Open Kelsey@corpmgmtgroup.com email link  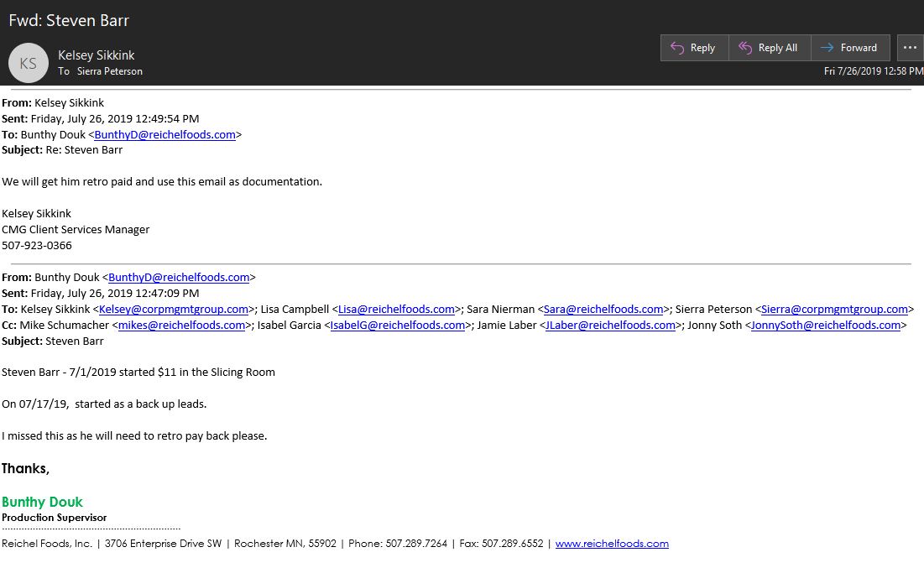174,309
